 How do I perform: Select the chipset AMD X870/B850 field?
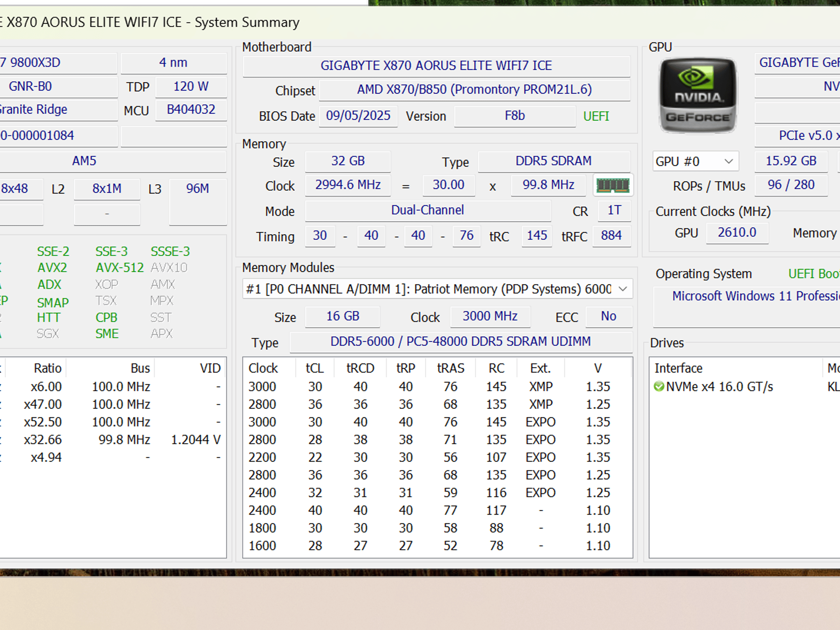[x=475, y=90]
